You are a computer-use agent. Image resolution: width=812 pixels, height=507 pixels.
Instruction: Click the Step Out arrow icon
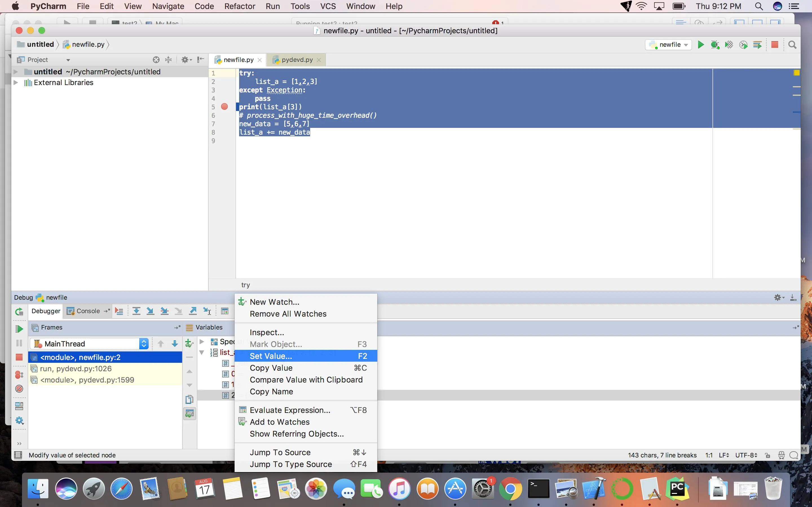(193, 311)
